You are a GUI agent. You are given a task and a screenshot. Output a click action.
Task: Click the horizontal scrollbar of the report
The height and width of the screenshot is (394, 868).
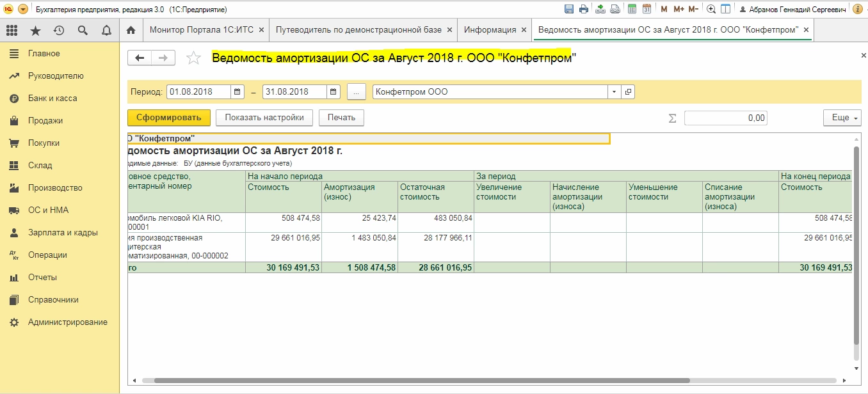[x=422, y=381]
